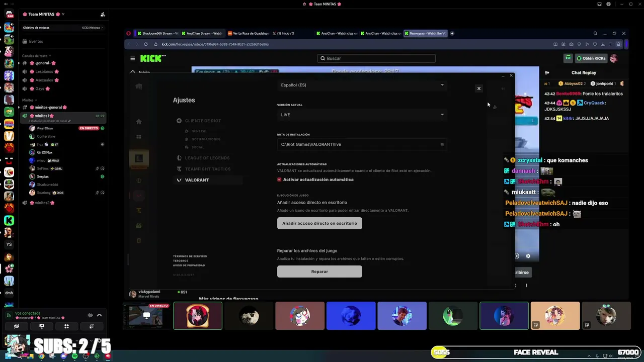Viewport: 644px width, 362px height.
Task: Open General under Cliente de Riot
Action: (x=196, y=131)
